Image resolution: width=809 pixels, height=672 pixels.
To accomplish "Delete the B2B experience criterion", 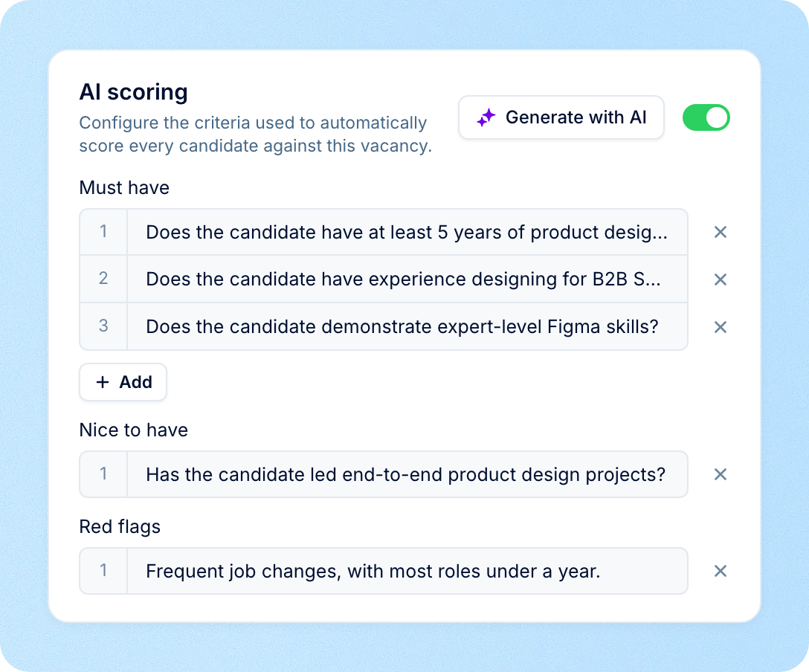I will (721, 280).
